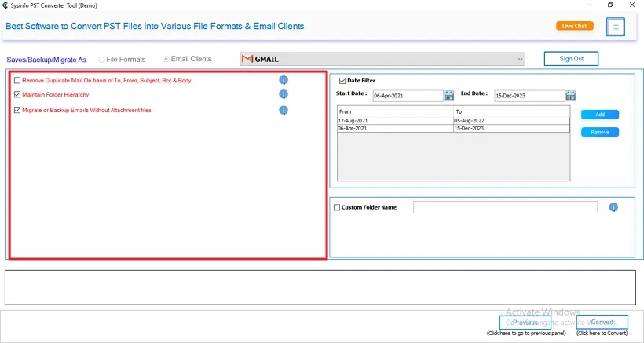644x343 pixels.
Task: Click the 05-Aug-2022 To cell
Action: (511, 121)
